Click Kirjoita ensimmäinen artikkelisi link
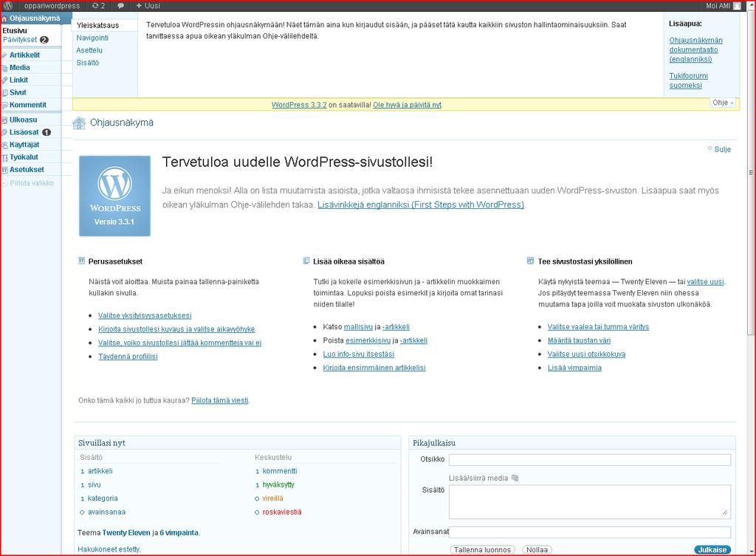Image resolution: width=756 pixels, height=556 pixels. pyautogui.click(x=374, y=368)
